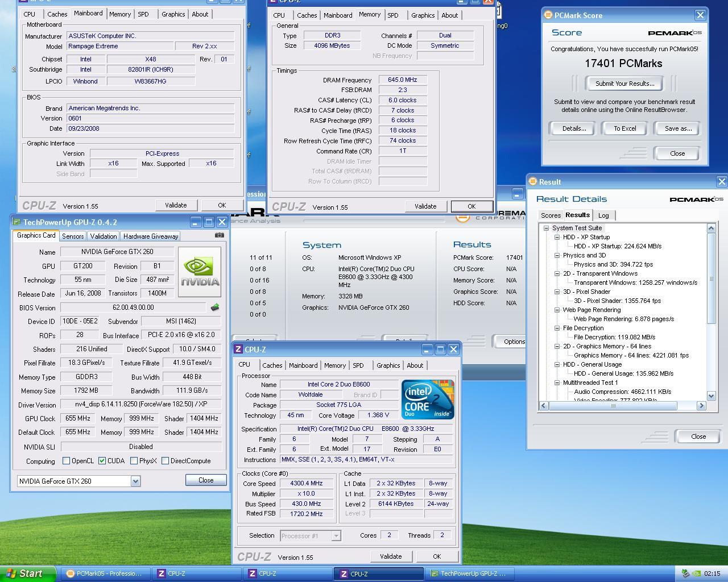Viewport: 728px width, 582px height.
Task: Collapse the 3D - Pixel Shader node
Action: click(557, 292)
